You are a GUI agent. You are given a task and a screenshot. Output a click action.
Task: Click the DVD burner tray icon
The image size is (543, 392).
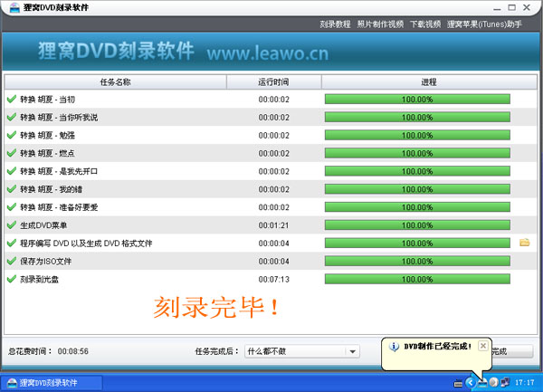pos(482,383)
